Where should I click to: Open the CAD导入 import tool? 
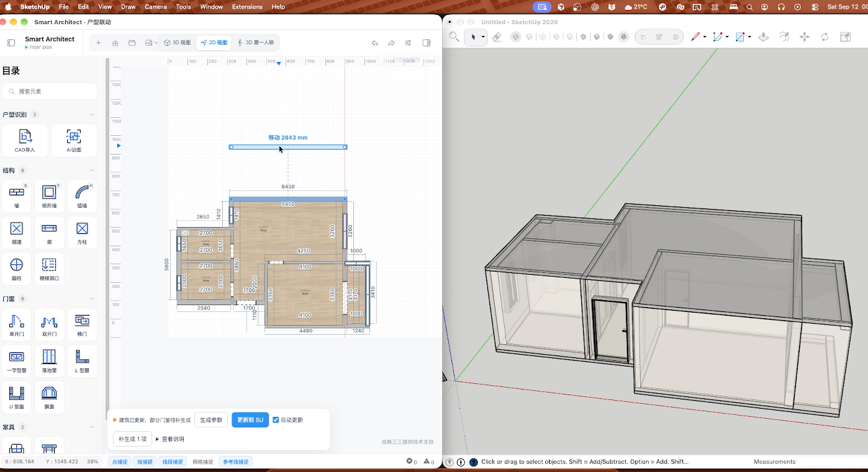coord(25,140)
